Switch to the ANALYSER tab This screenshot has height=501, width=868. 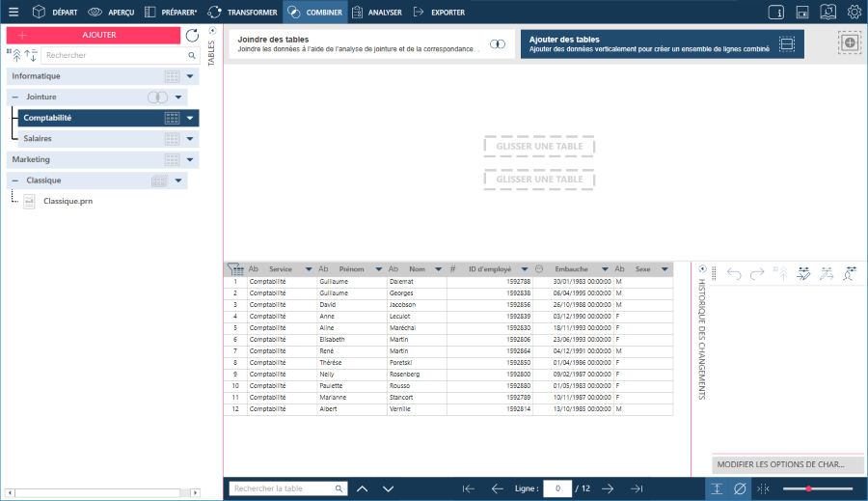coord(377,13)
